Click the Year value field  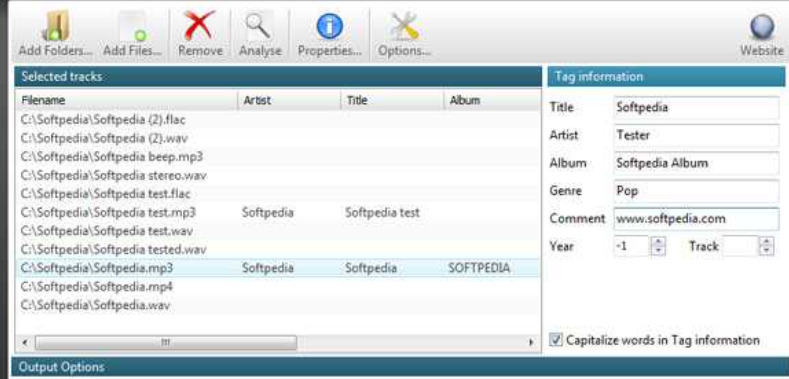point(633,246)
